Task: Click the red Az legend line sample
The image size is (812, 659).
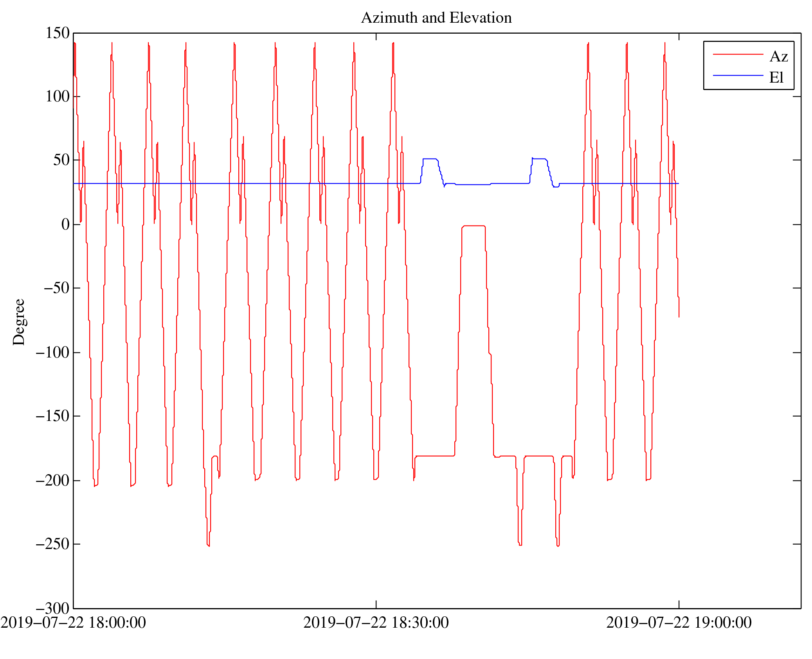Action: click(x=738, y=54)
